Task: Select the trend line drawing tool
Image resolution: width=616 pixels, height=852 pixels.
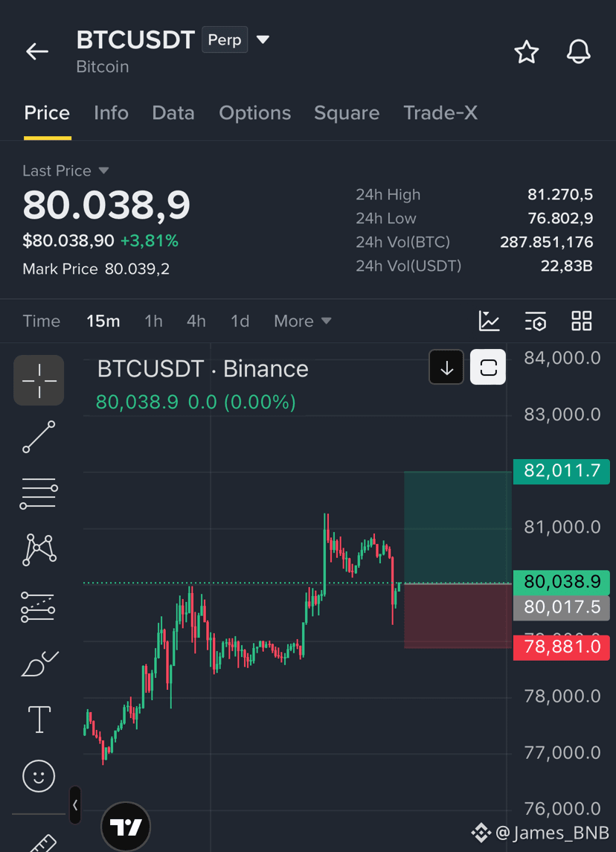Action: (39, 437)
